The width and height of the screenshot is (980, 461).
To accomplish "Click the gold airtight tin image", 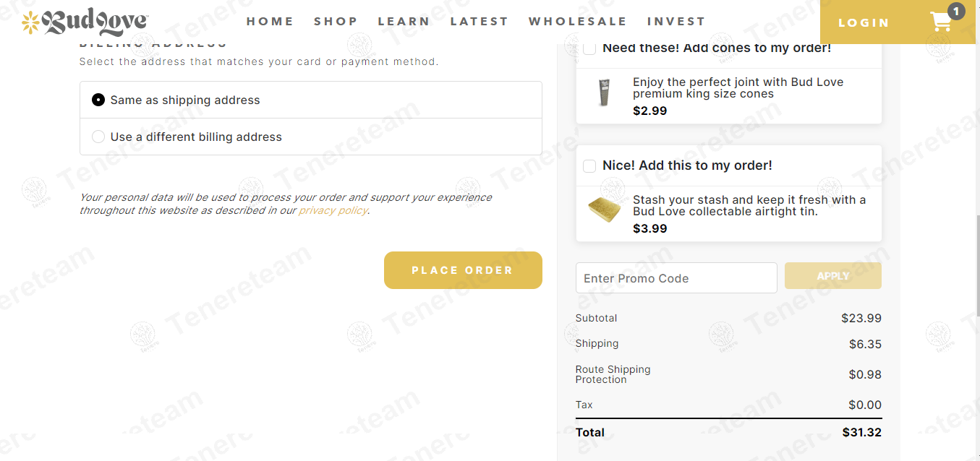I will (x=604, y=210).
